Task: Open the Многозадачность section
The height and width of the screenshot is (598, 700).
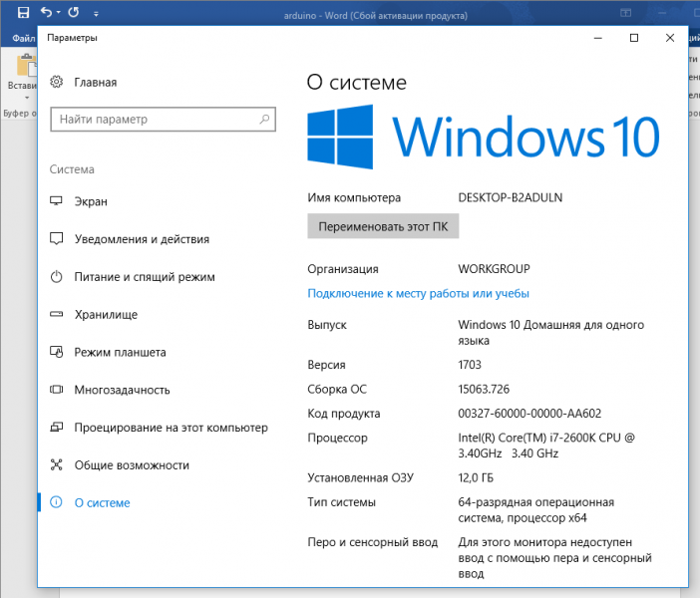Action: tap(122, 390)
